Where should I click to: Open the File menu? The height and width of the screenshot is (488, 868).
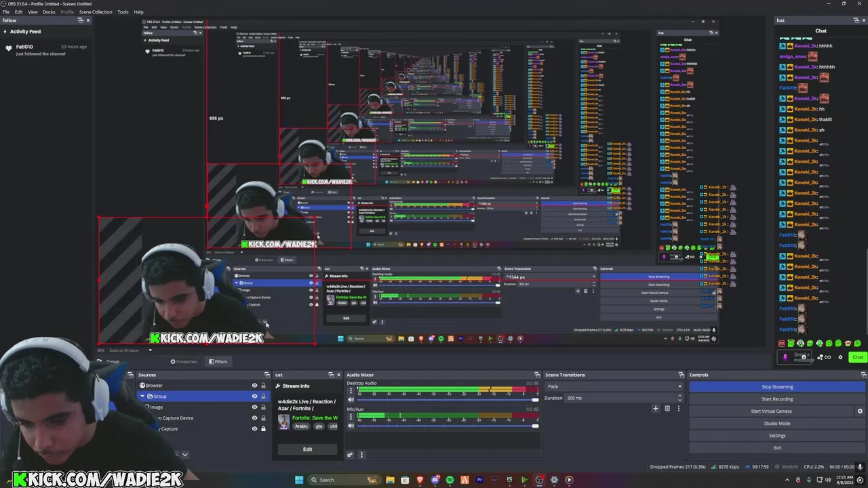click(6, 12)
